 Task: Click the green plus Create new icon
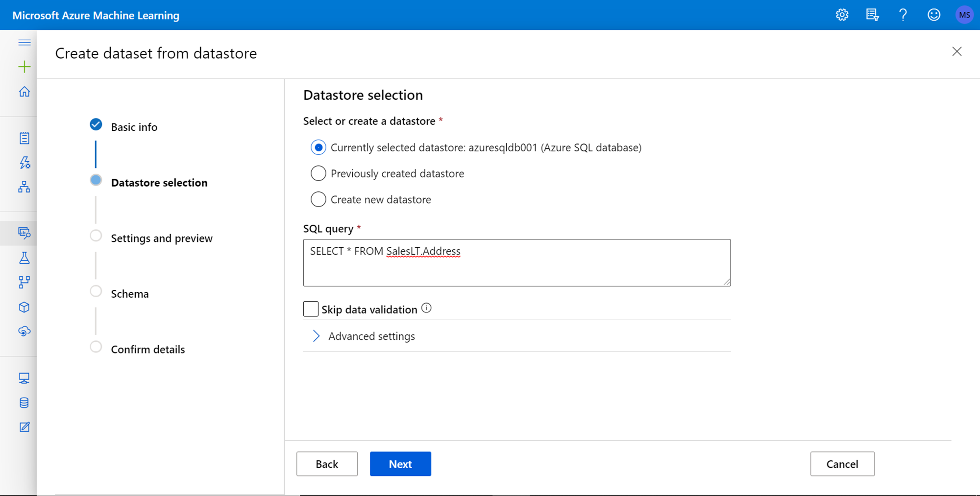24,67
